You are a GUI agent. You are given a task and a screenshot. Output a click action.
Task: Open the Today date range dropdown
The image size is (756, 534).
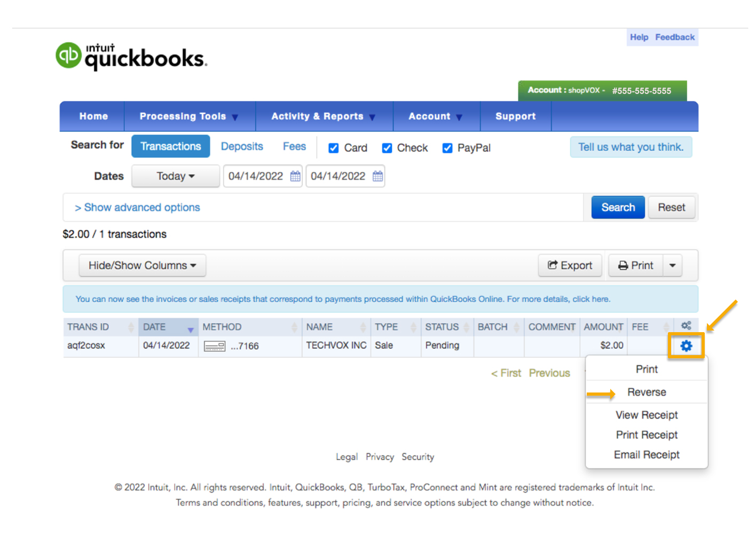pyautogui.click(x=176, y=176)
